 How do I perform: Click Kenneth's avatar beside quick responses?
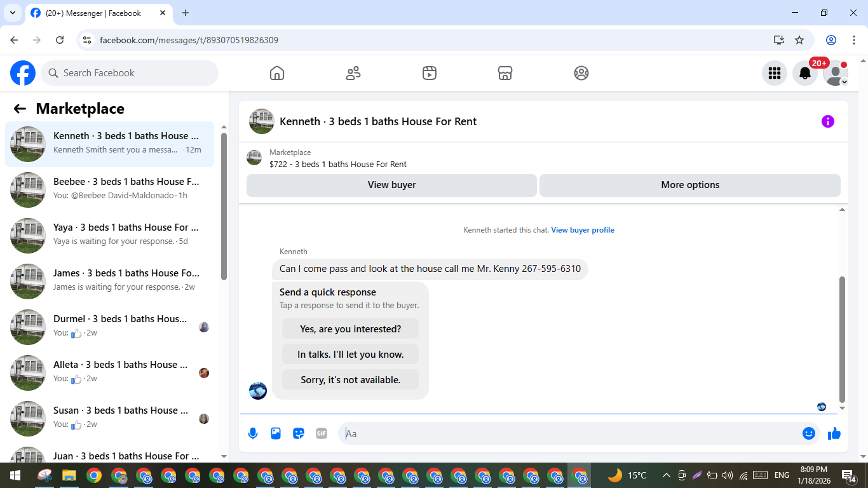(258, 390)
